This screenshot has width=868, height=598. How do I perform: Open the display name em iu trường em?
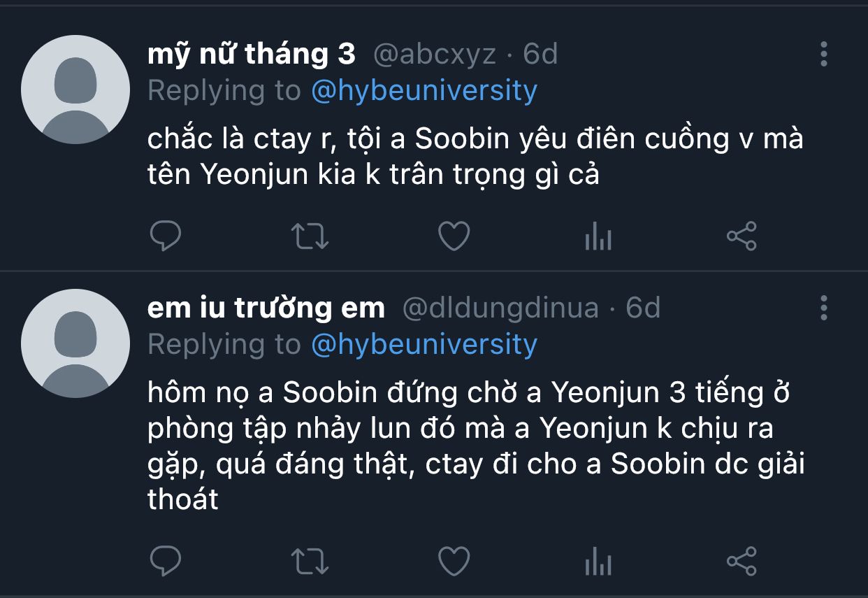click(266, 308)
